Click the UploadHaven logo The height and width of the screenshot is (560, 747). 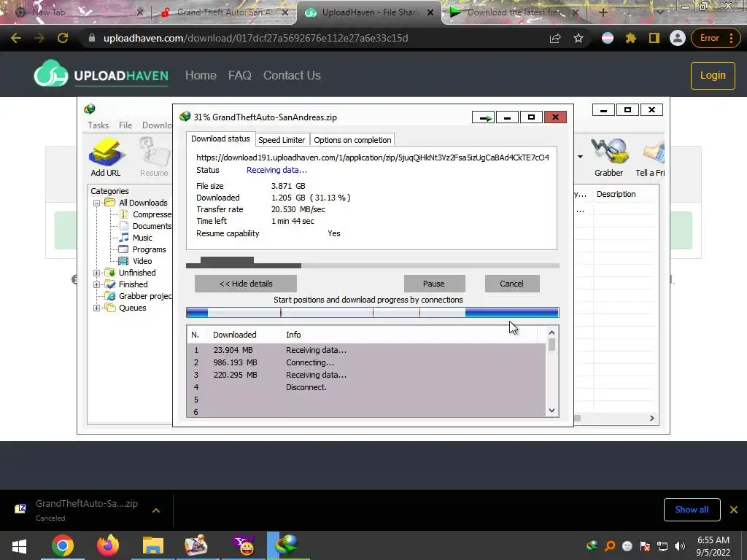(101, 74)
